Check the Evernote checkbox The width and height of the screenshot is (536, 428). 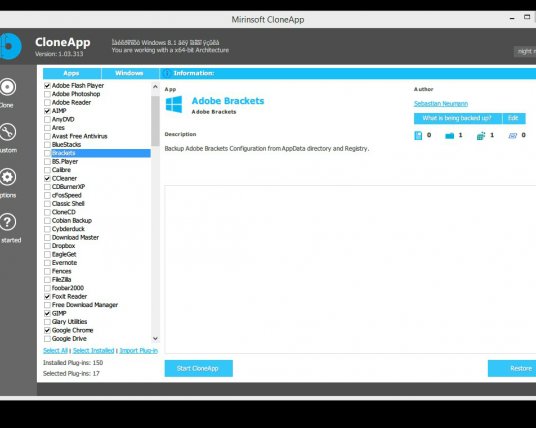[x=48, y=263]
